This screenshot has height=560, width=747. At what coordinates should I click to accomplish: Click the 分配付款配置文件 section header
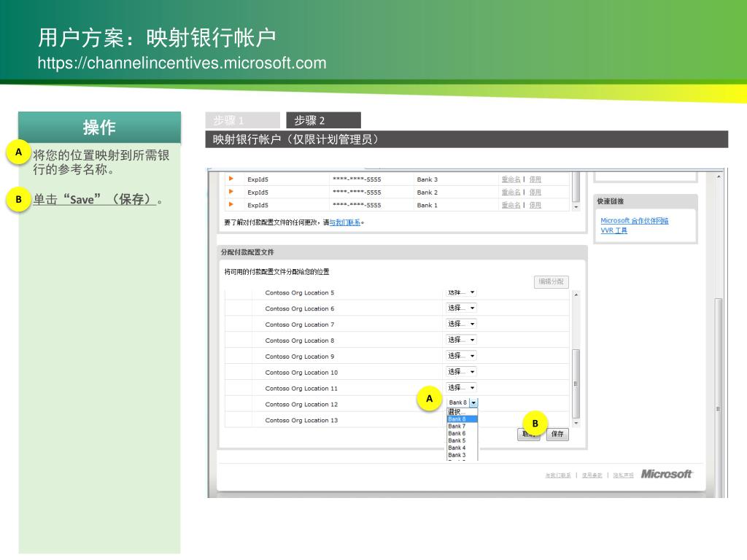click(x=402, y=252)
